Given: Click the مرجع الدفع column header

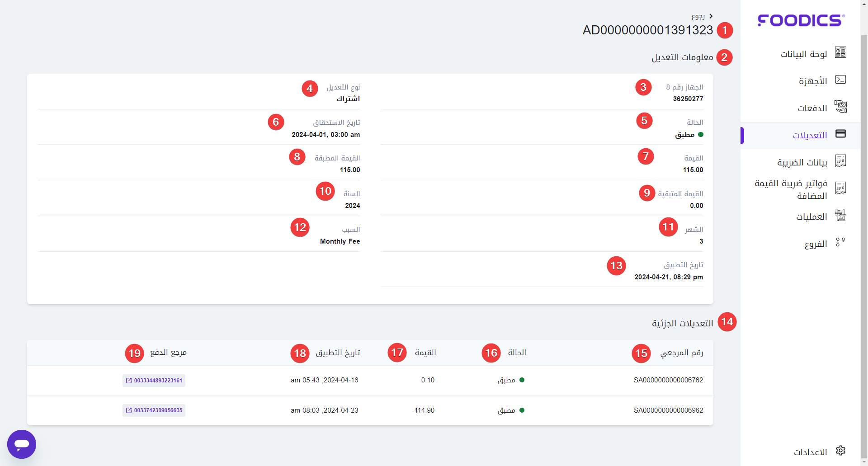Looking at the screenshot, I should point(168,353).
